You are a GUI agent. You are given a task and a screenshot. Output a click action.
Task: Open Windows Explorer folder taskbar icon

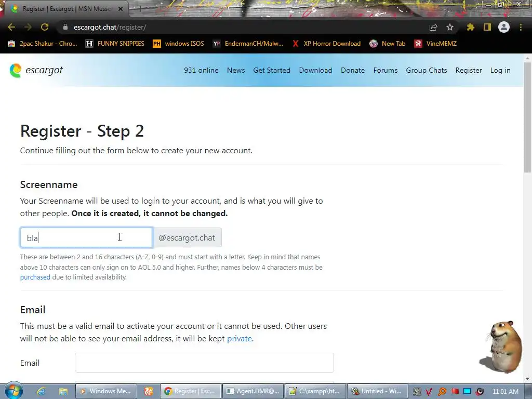(63, 391)
